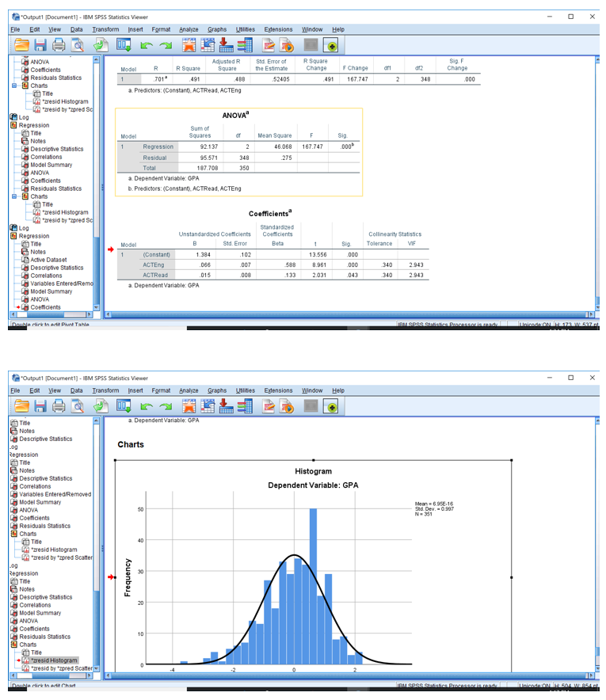
Task: Click Designate Window plus icon, Coefficients-table window
Action: pos(331,45)
